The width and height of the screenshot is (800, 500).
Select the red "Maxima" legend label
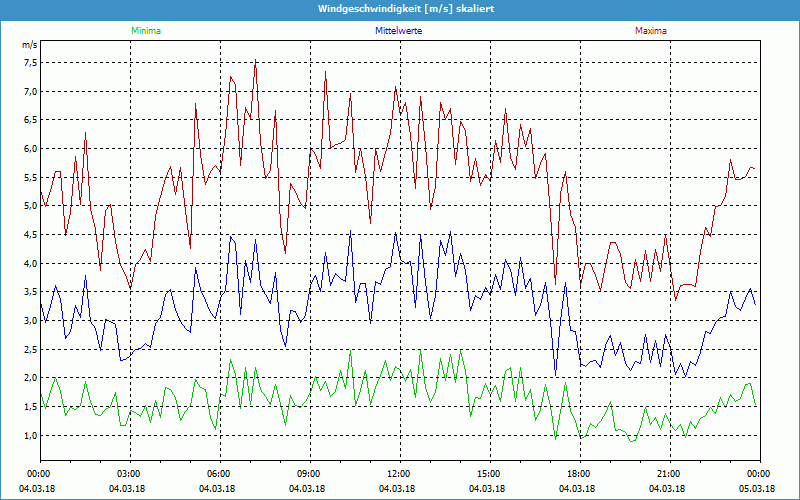pyautogui.click(x=651, y=31)
